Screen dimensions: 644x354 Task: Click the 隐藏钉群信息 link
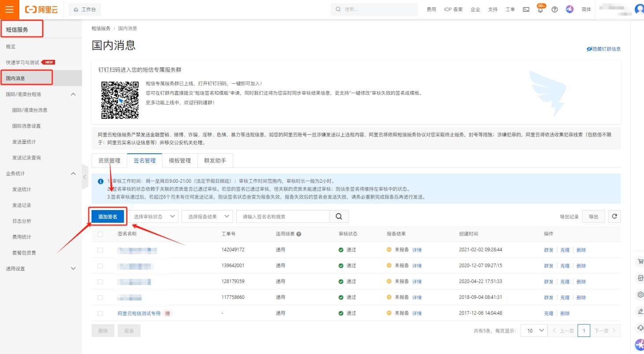[603, 49]
